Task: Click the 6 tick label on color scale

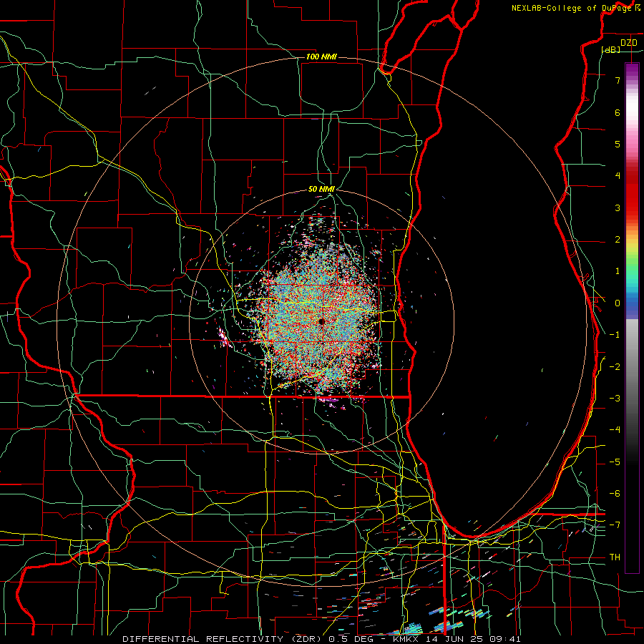Action: point(618,112)
